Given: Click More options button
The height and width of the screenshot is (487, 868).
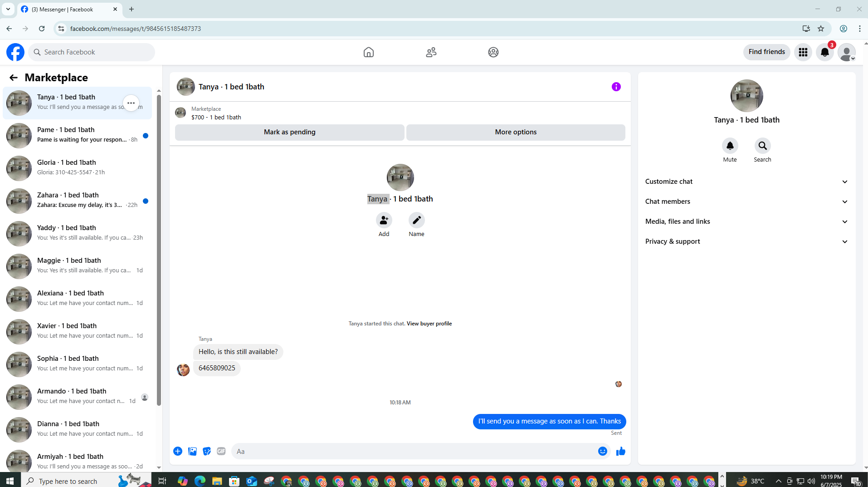Looking at the screenshot, I should click(516, 132).
